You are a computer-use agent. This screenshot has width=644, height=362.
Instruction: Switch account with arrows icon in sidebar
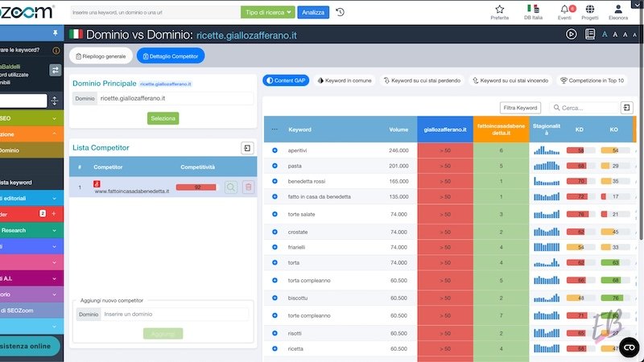[x=55, y=70]
